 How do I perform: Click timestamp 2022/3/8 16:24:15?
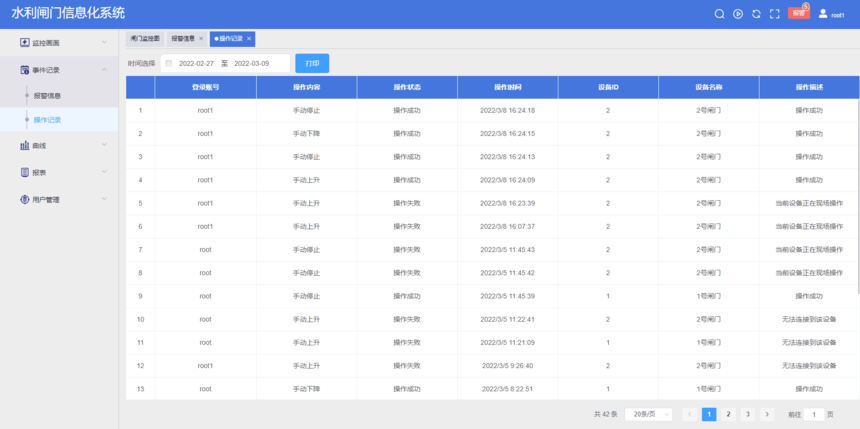(507, 133)
